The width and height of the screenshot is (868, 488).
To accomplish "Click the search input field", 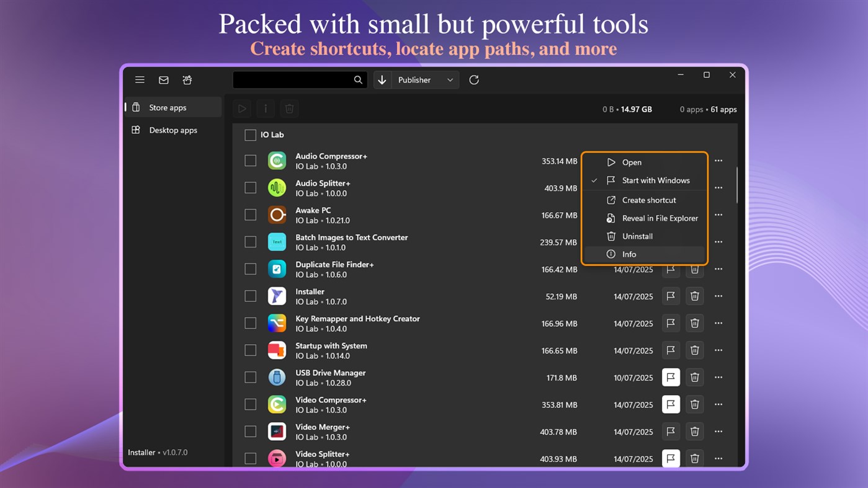I will click(x=298, y=79).
